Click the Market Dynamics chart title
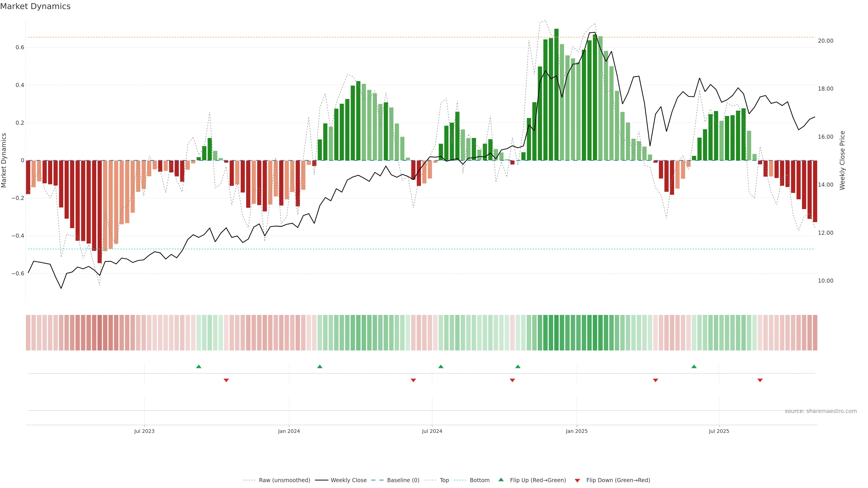 [x=35, y=6]
